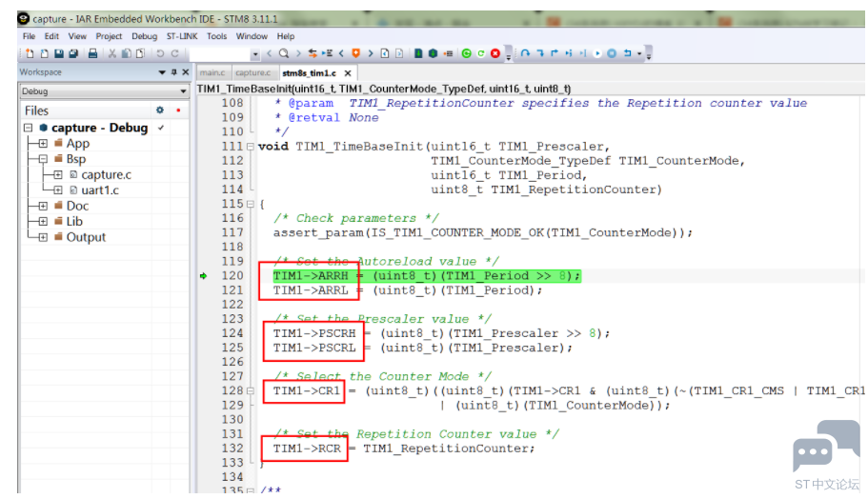The width and height of the screenshot is (868, 499).
Task: Switch to the main.c tab
Action: click(212, 73)
